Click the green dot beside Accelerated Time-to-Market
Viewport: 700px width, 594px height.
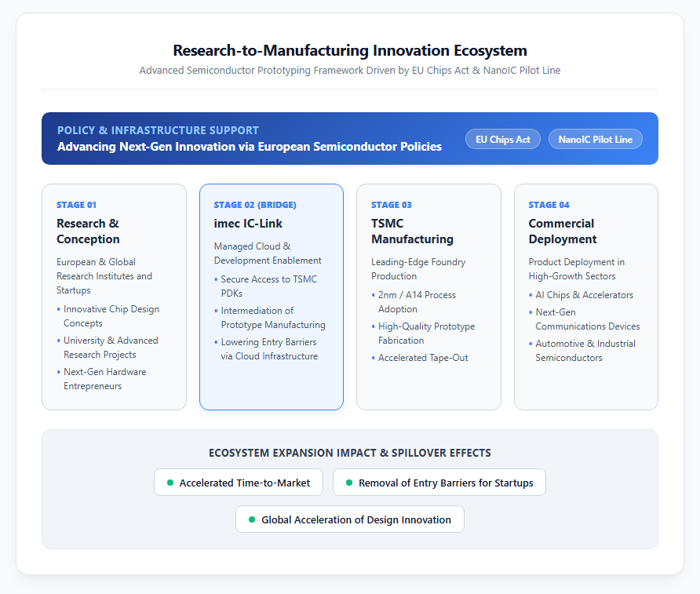tap(170, 483)
